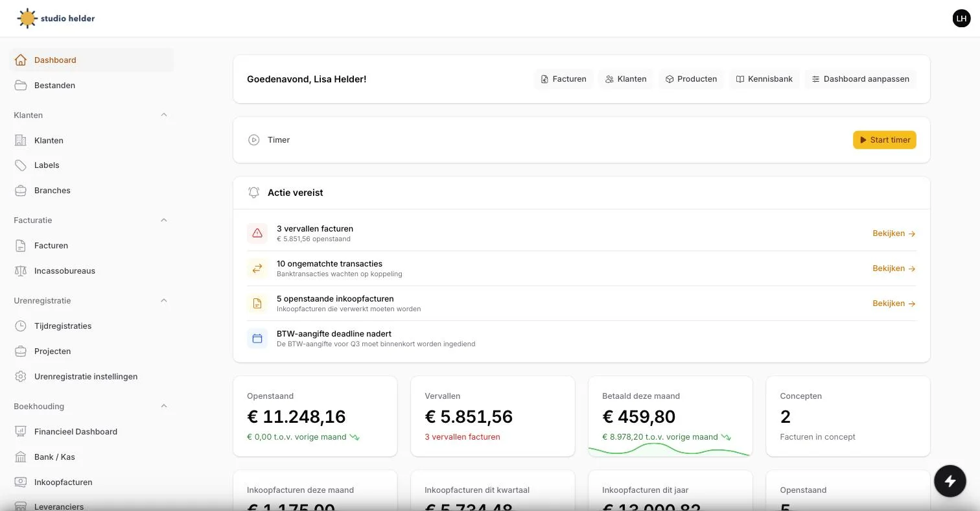Click the 'Goedenavond, Lisa Helder!' greeting
Image resolution: width=980 pixels, height=511 pixels.
[307, 79]
